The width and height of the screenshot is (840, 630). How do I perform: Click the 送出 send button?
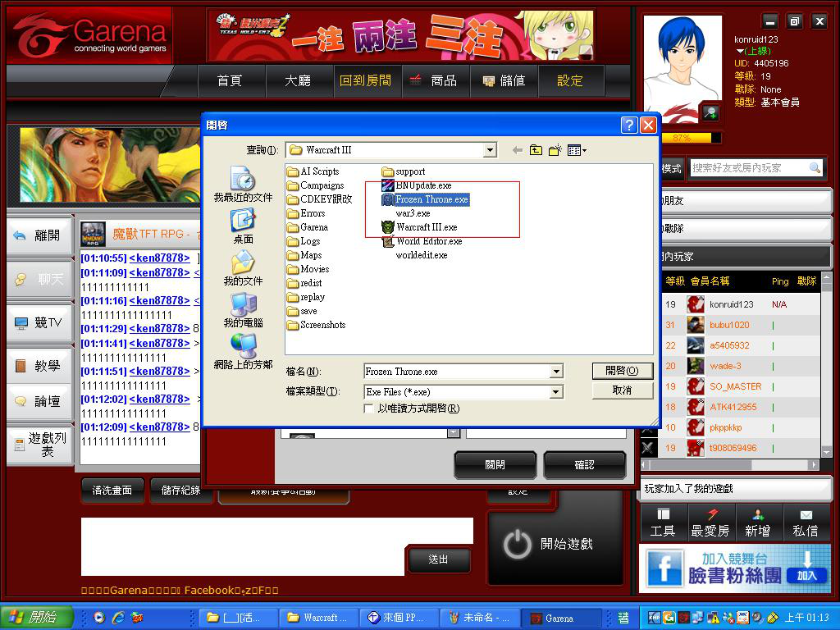438,559
